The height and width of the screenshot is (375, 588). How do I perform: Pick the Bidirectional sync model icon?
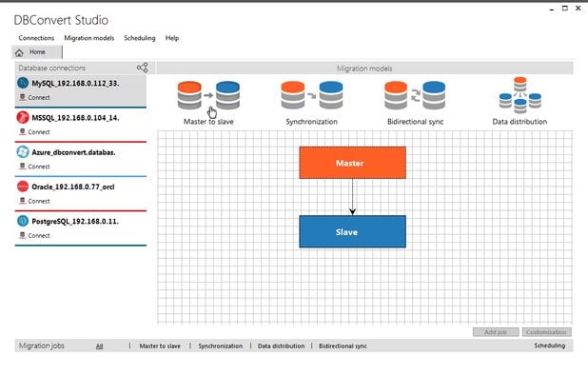[x=415, y=95]
